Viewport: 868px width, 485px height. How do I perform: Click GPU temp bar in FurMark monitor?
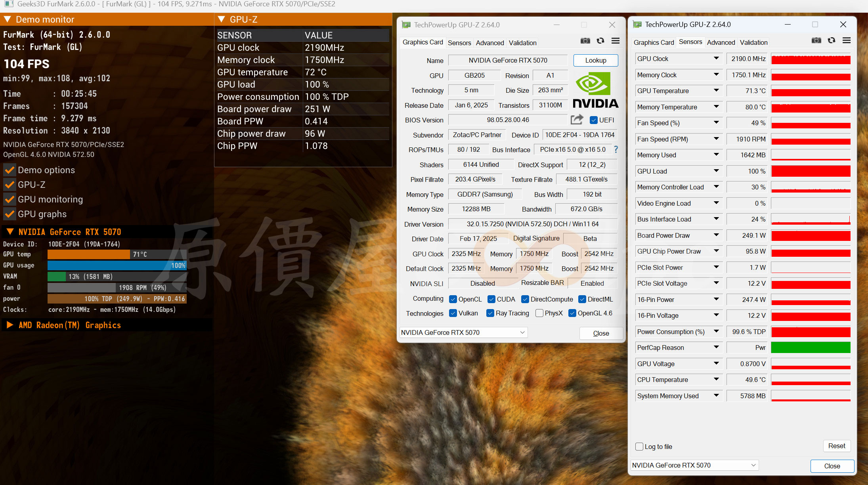pos(117,254)
